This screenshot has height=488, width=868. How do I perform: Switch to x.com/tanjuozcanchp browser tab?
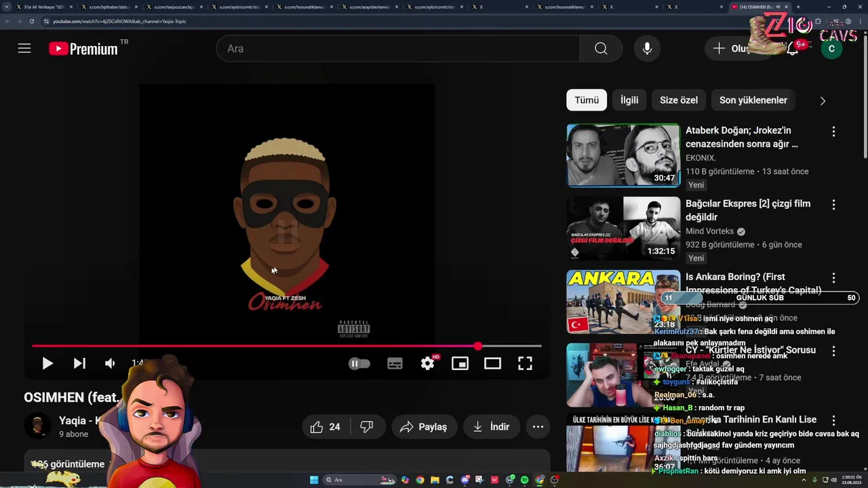tap(175, 7)
